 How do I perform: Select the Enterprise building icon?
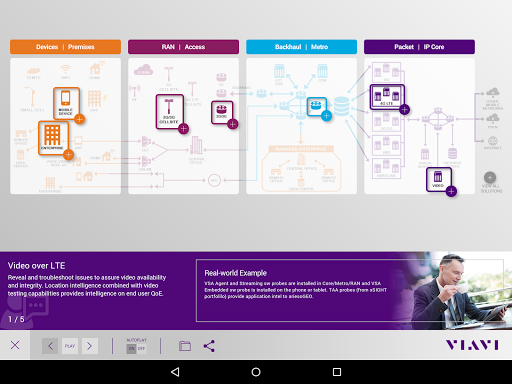point(53,138)
